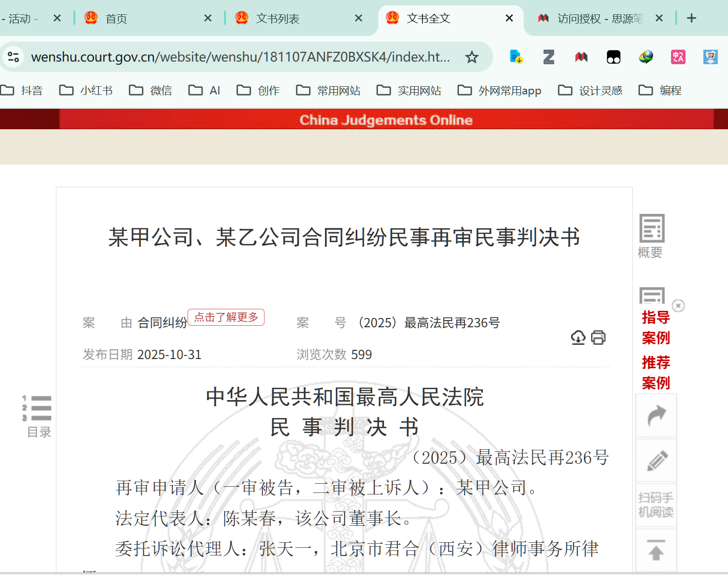Image resolution: width=728 pixels, height=575 pixels.
Task: Open the site information icon in address bar
Action: [x=14, y=57]
